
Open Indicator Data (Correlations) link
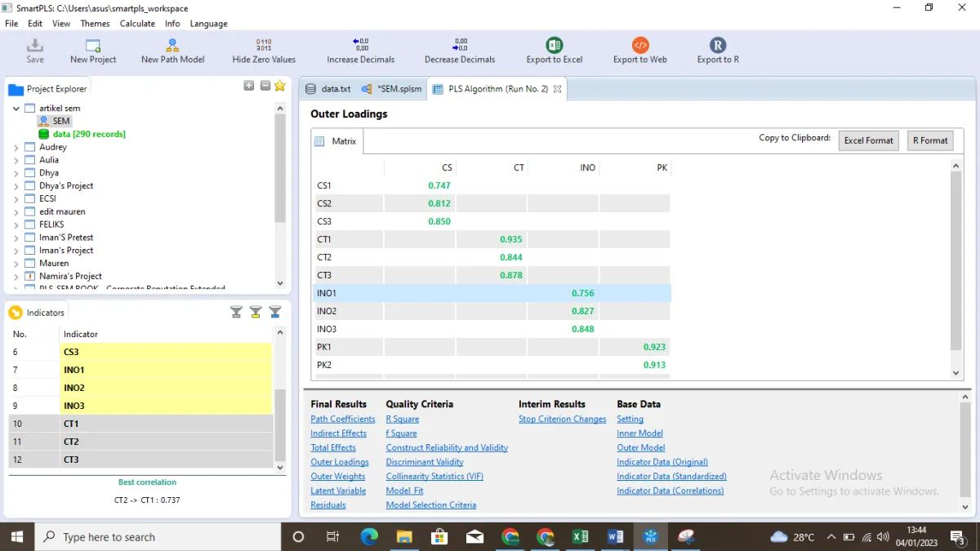(670, 491)
